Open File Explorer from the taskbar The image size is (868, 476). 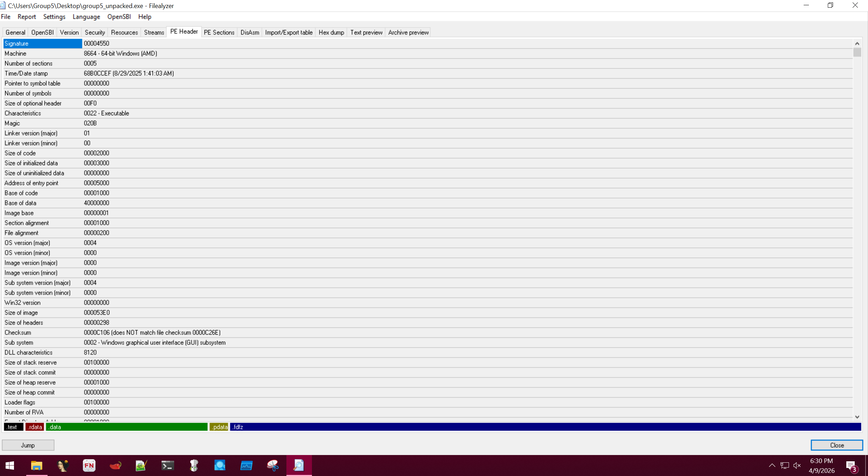tap(36, 466)
